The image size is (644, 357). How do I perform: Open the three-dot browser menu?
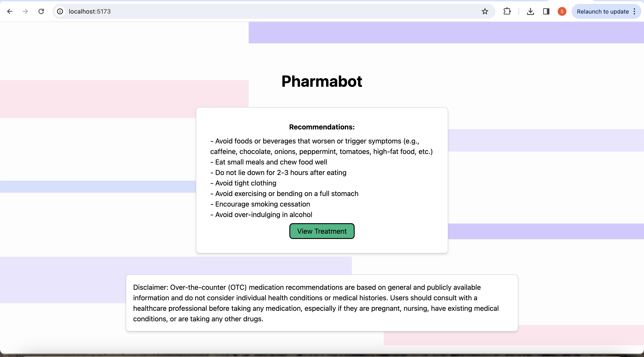(x=635, y=12)
